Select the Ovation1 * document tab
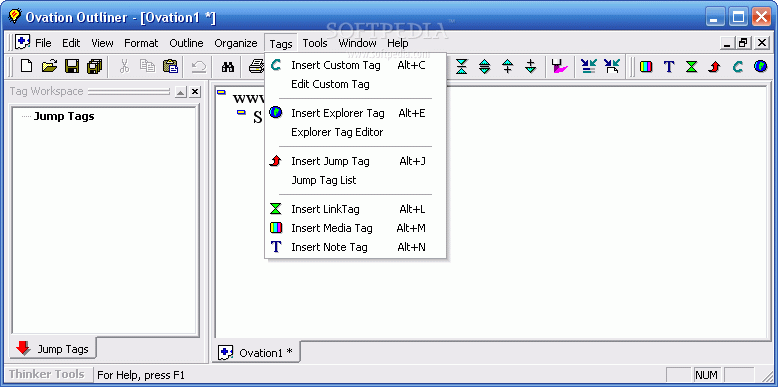This screenshot has width=778, height=387. coord(257,353)
